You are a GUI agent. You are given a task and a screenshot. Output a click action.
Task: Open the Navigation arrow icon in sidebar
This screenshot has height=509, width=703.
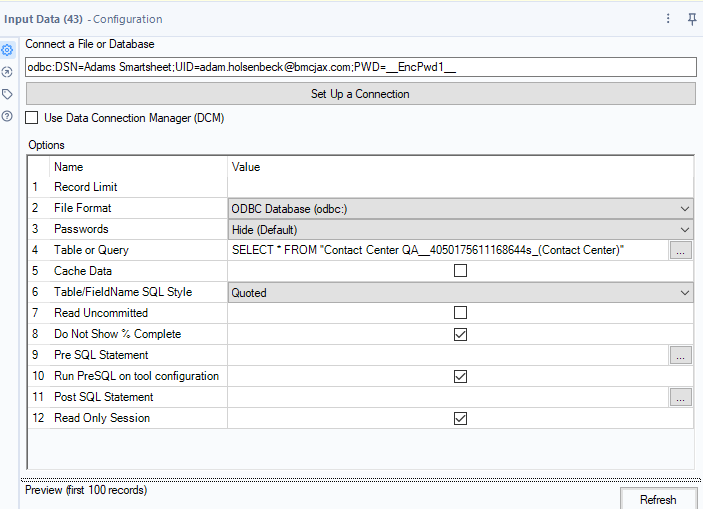tap(7, 72)
